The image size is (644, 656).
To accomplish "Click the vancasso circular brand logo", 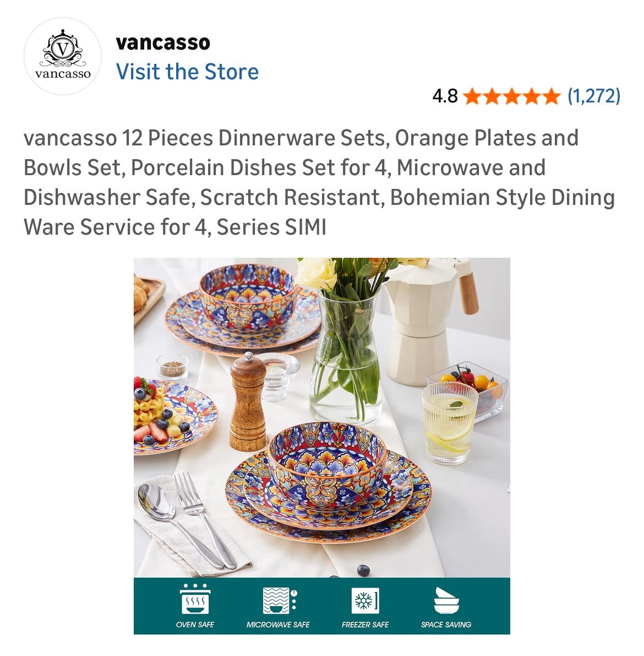I will tap(63, 56).
